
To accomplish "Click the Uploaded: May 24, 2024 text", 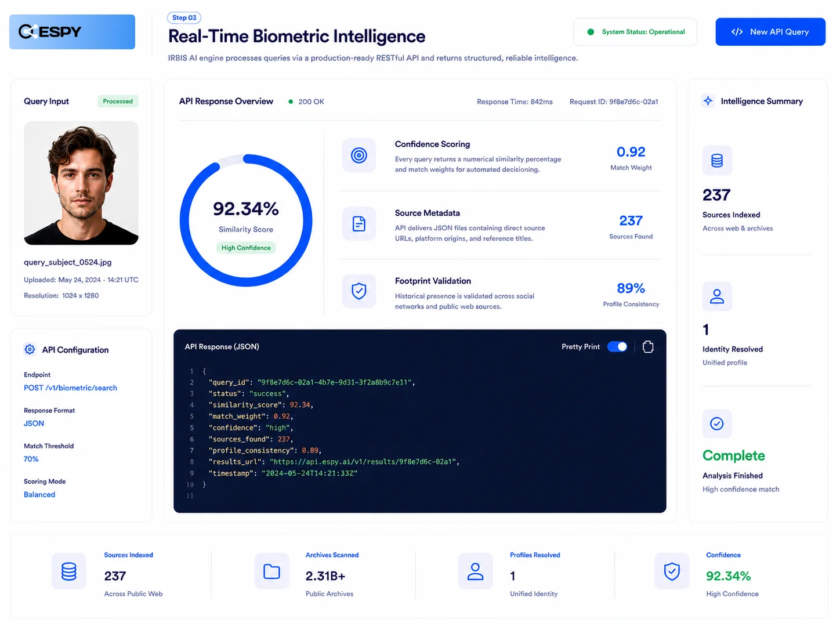I will pos(81,280).
